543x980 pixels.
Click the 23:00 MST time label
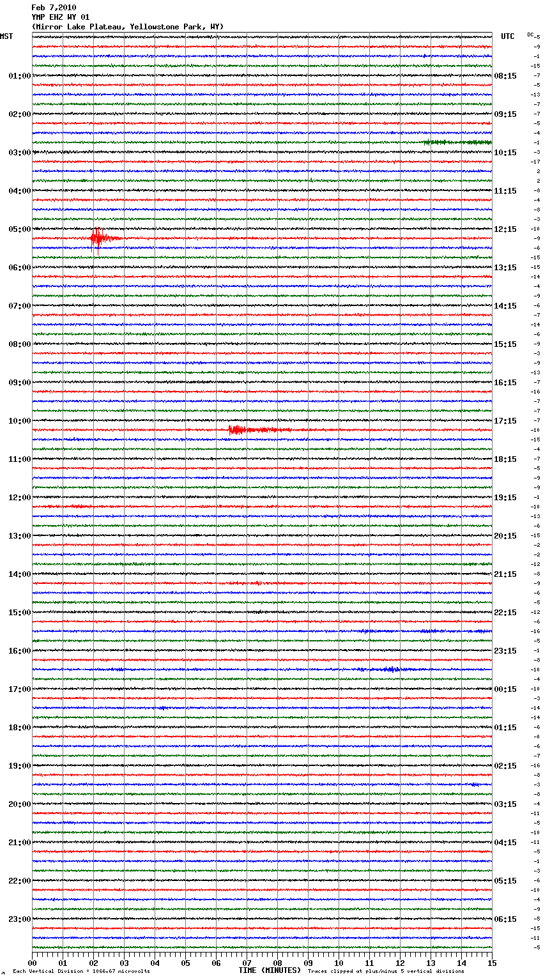pyautogui.click(x=20, y=919)
